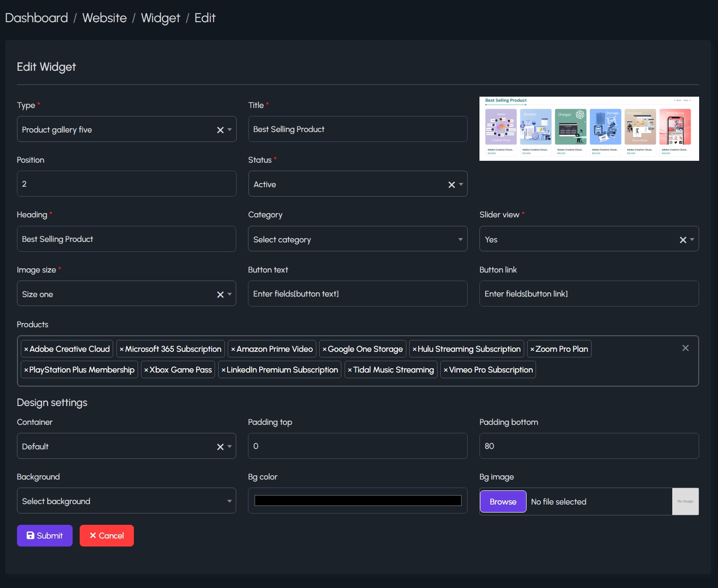The image size is (718, 588).
Task: Open the Container dropdown arrow
Action: point(230,447)
